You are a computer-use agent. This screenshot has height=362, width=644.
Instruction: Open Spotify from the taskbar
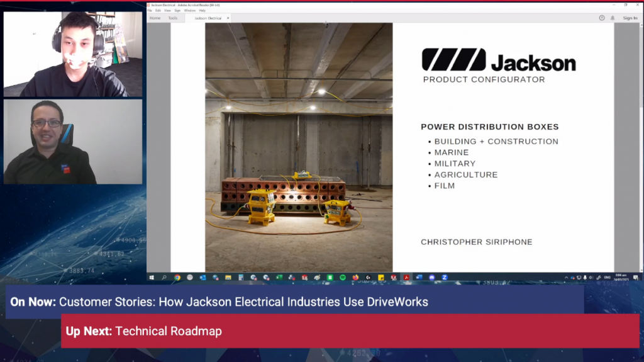(343, 278)
